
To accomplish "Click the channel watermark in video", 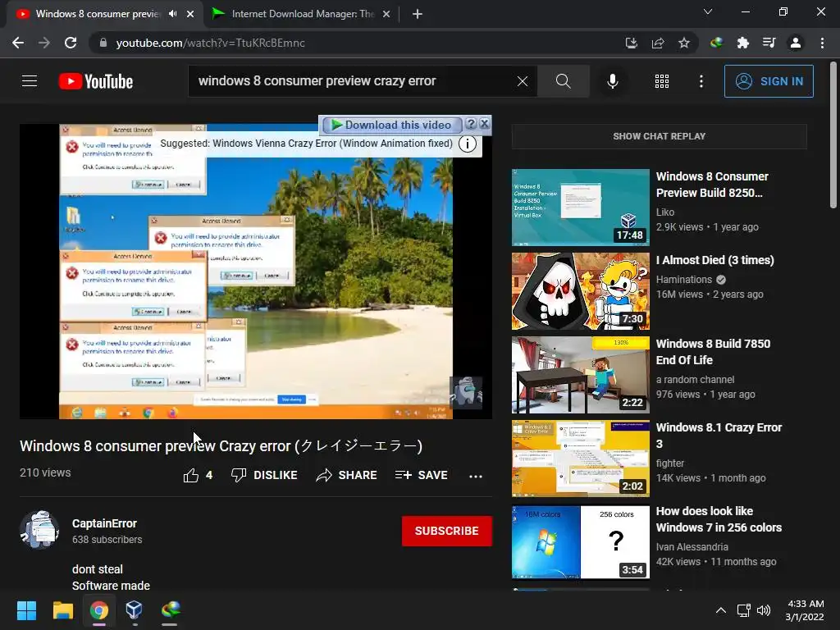I will [466, 393].
